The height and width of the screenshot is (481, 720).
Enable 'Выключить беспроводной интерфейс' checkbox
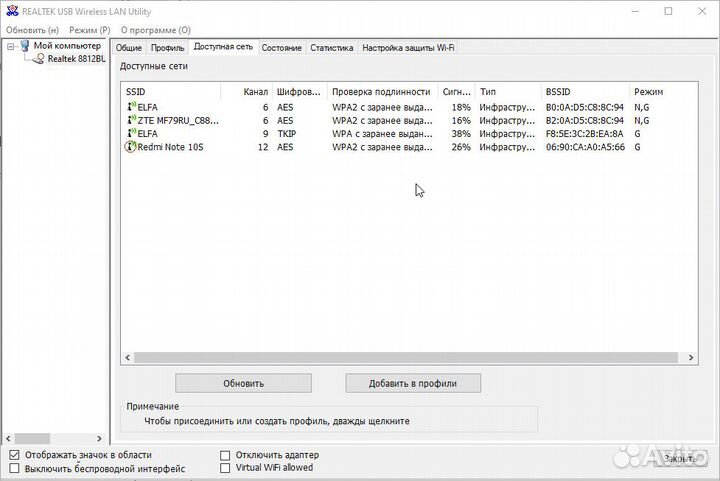(14, 468)
